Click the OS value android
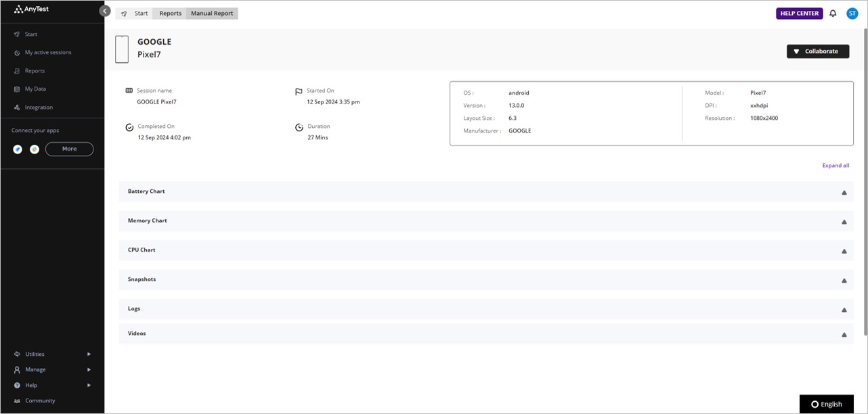 [x=519, y=93]
